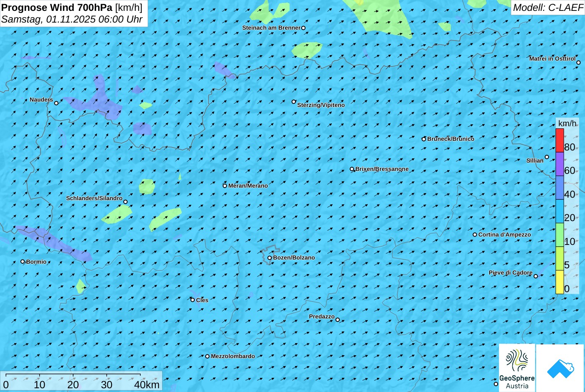Click the purple 60 km/h legend color
The width and height of the screenshot is (585, 392).
pyautogui.click(x=560, y=164)
